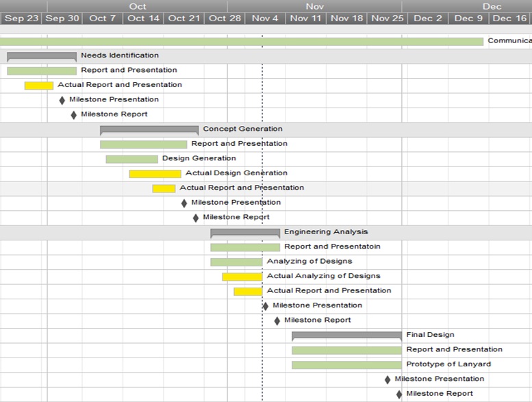Screen dimensions: 532x402
Task: Select the yellow Actual Design Generation bar
Action: 155,174
